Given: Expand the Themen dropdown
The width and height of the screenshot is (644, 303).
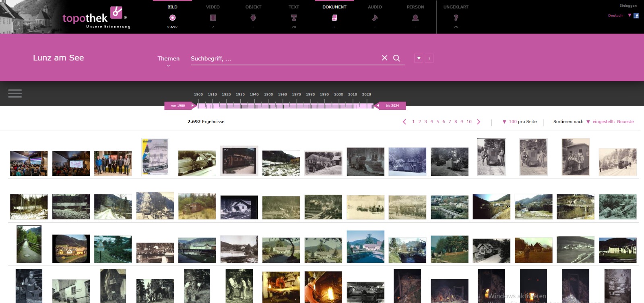Looking at the screenshot, I should coord(168,60).
